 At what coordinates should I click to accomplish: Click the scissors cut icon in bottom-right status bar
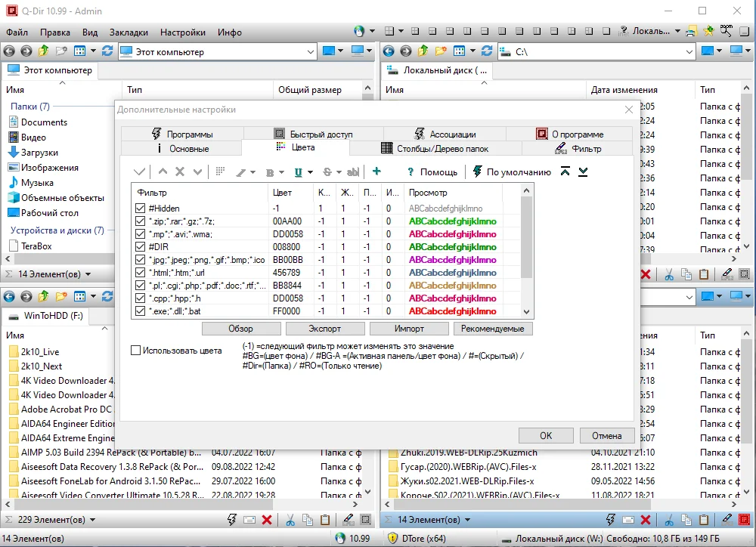(x=669, y=520)
